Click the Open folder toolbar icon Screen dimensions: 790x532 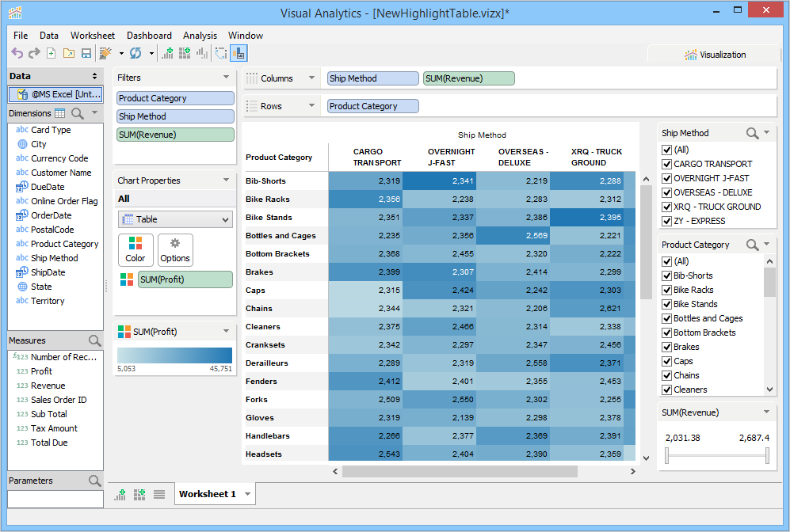click(68, 53)
